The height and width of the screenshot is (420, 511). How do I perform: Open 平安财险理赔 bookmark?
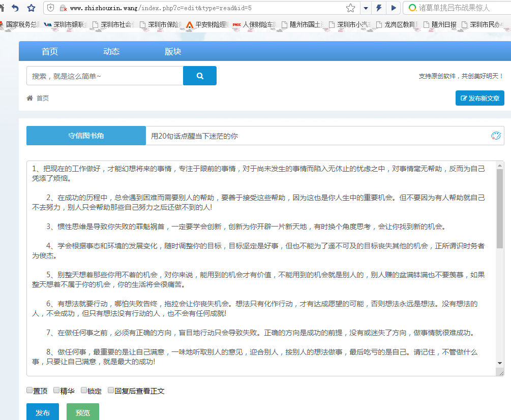click(x=207, y=24)
